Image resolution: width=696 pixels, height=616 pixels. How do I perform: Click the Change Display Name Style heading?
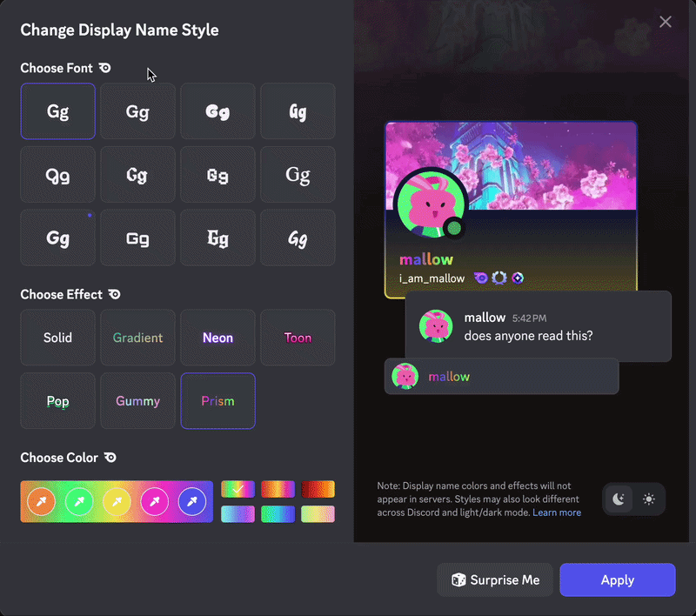coord(119,30)
